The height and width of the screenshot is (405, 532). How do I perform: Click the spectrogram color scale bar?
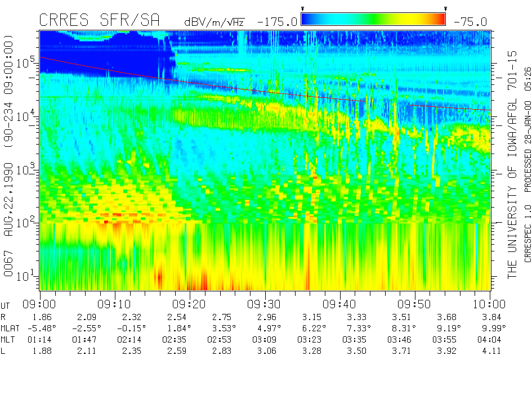373,20
